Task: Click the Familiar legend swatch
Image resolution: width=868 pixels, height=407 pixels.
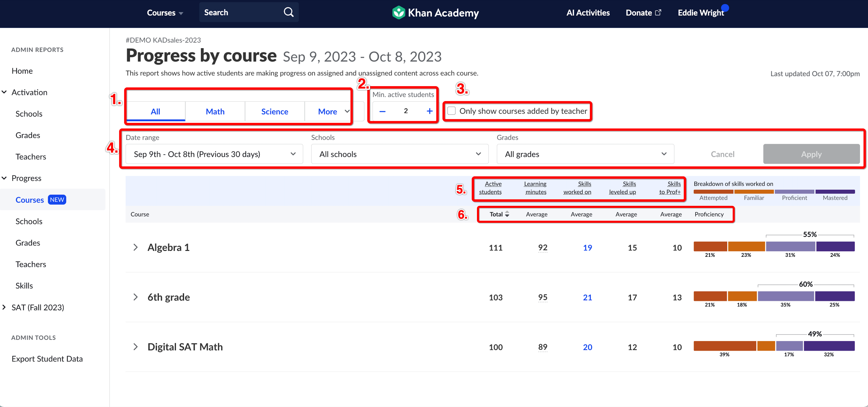Action: tap(754, 192)
